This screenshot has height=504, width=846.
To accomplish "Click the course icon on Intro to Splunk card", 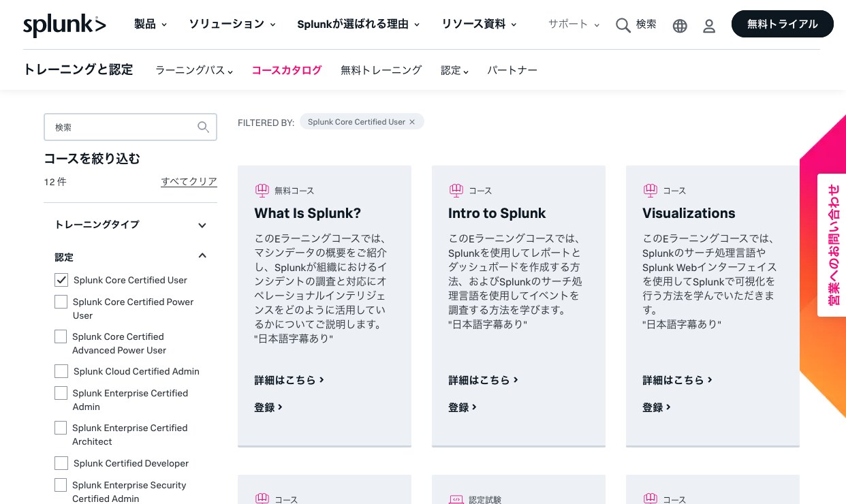I will 456,190.
